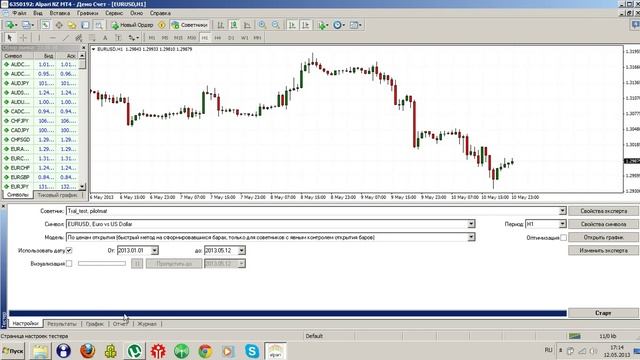Toggle the Market Watch window icon
Viewport: 640px width, 360px height.
point(45,25)
